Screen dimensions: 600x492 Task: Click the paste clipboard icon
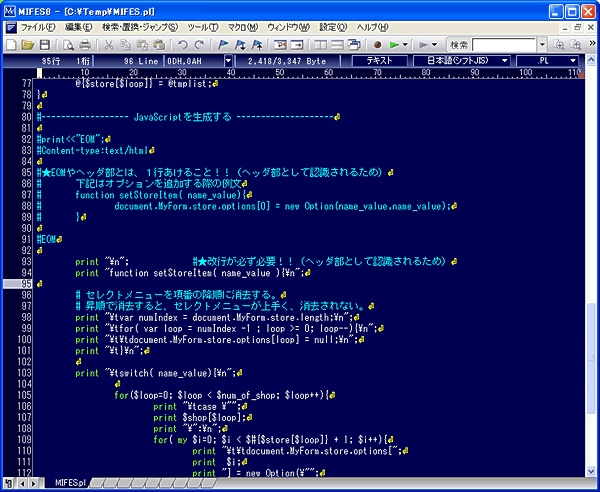pyautogui.click(x=142, y=45)
